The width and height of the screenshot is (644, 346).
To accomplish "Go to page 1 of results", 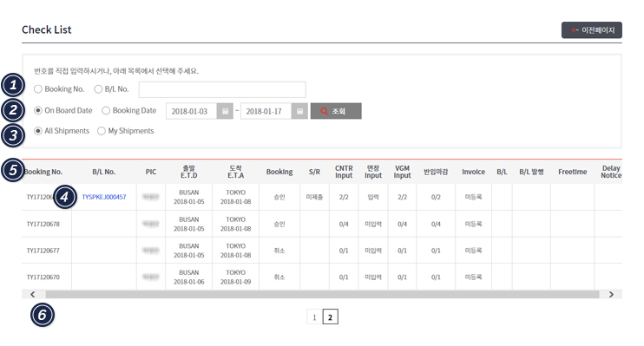I will pos(314,317).
